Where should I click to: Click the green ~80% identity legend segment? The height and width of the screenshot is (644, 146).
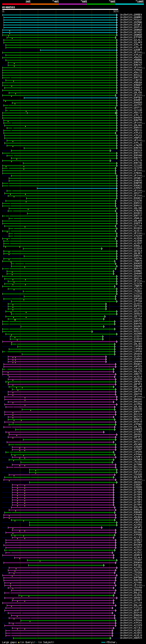pos(101,4)
